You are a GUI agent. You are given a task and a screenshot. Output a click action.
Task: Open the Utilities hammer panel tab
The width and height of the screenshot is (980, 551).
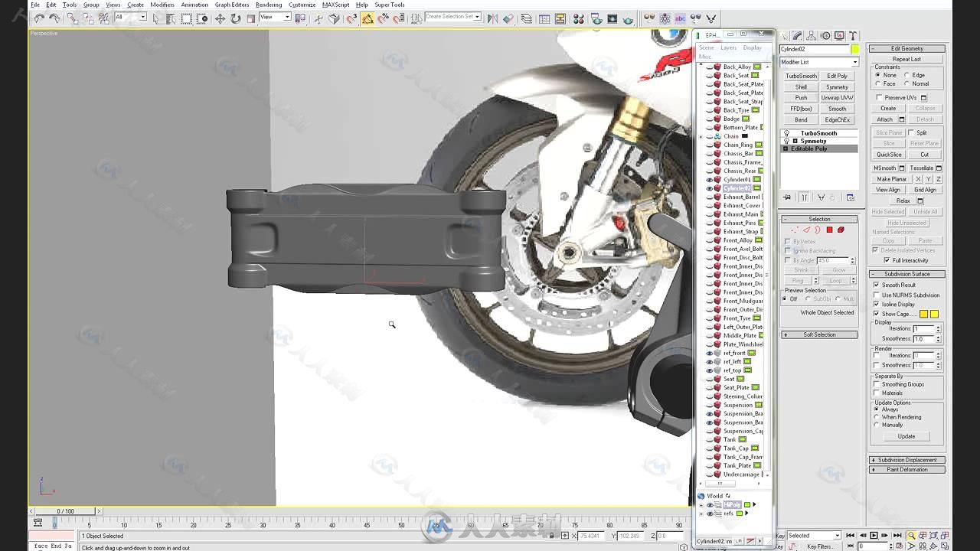pos(853,36)
